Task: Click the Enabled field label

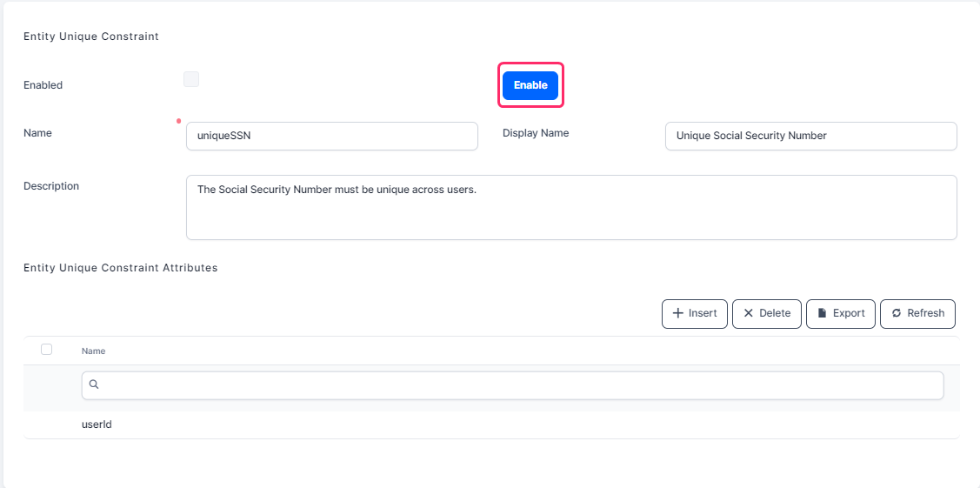Action: 43,85
